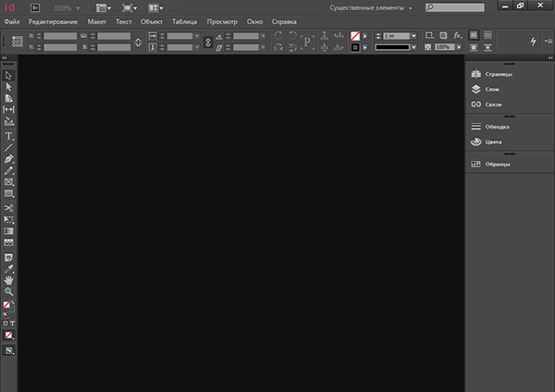The width and height of the screenshot is (555, 392).
Task: Open the Просмотр menu
Action: [222, 22]
